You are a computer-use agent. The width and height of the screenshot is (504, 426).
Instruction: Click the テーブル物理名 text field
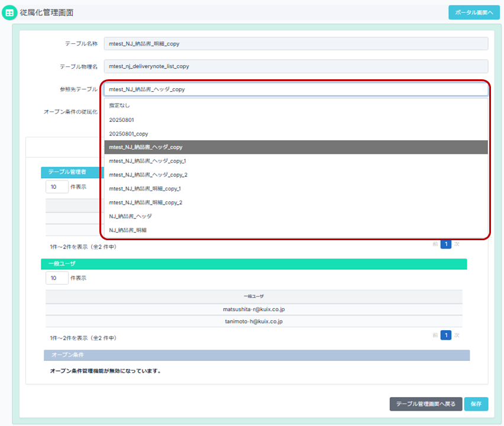[296, 67]
